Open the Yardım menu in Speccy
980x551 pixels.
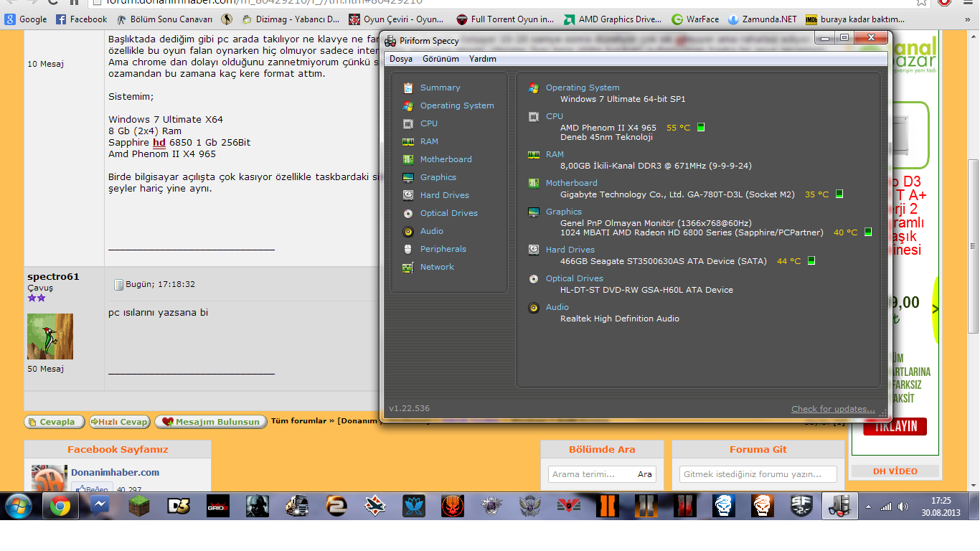(483, 59)
